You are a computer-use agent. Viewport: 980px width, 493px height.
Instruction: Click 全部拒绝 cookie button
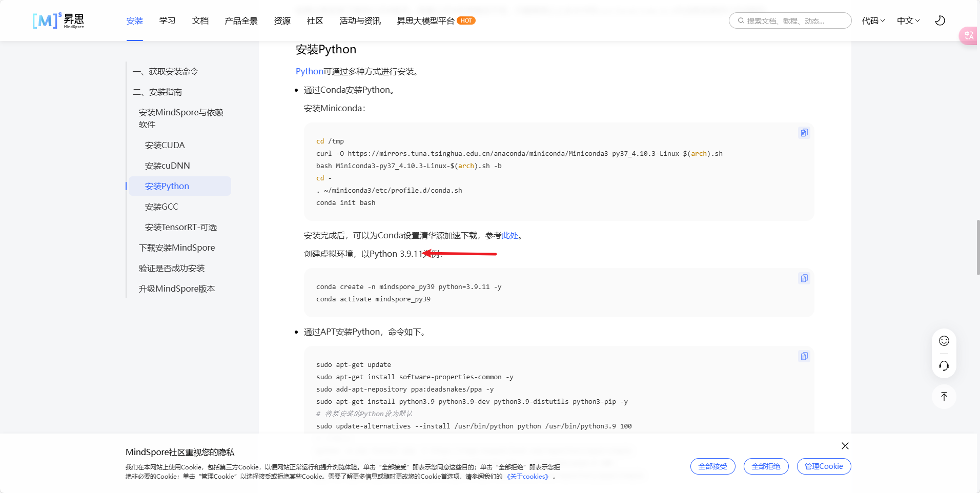766,466
